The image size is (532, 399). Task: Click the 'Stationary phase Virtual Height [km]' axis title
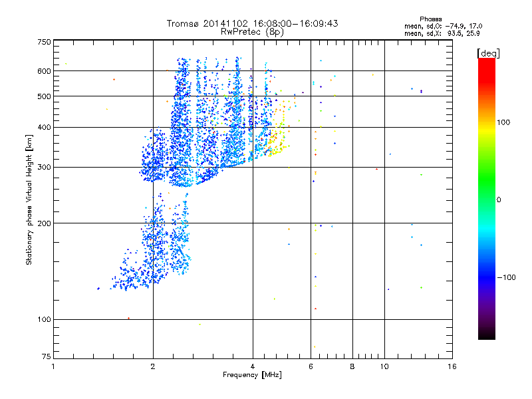[29, 199]
